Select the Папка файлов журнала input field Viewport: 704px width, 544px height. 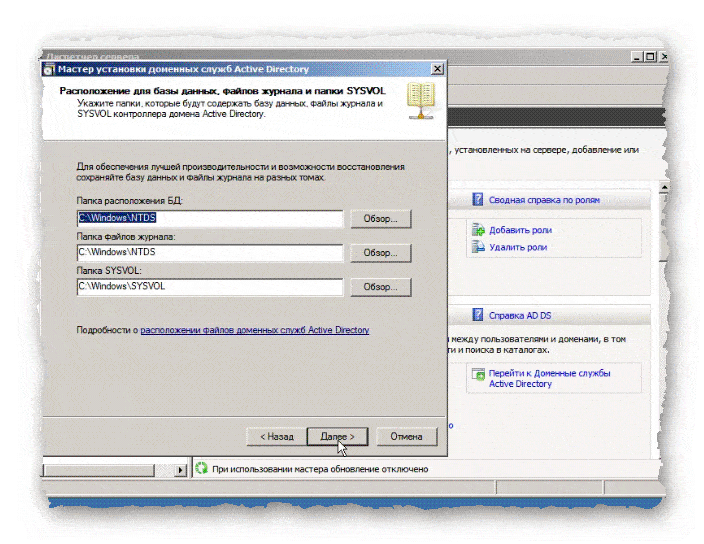point(210,253)
